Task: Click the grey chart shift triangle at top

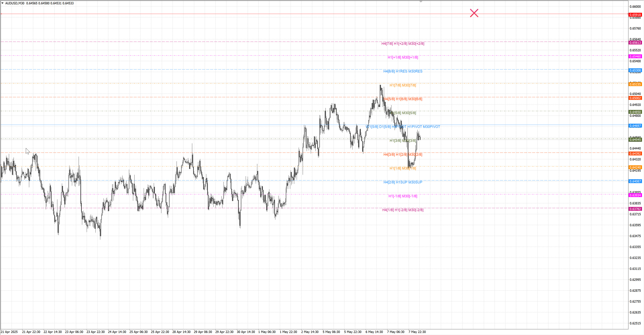Action: (x=421, y=2)
